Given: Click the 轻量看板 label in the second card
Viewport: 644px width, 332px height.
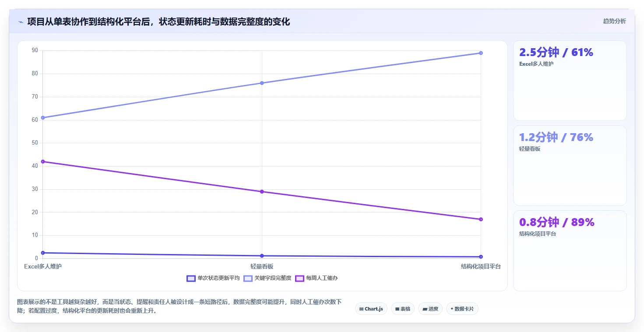Looking at the screenshot, I should pos(530,149).
